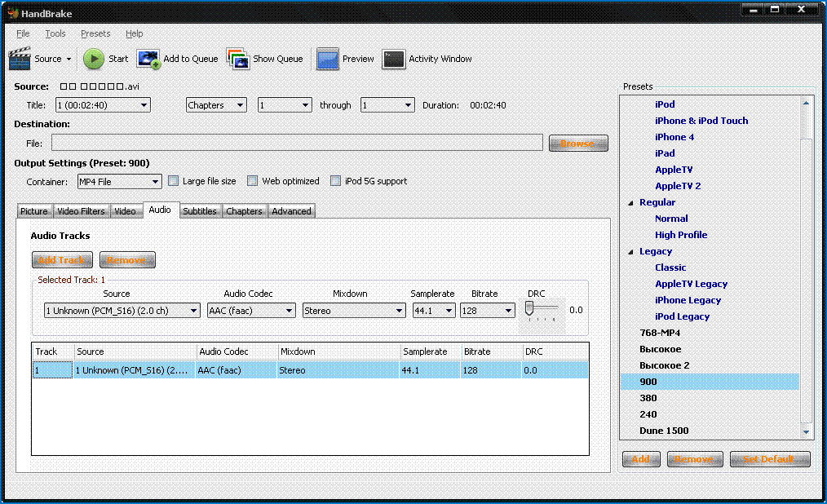The image size is (827, 504).
Task: Click the HandBrake app icon in title bar
Action: (x=13, y=13)
